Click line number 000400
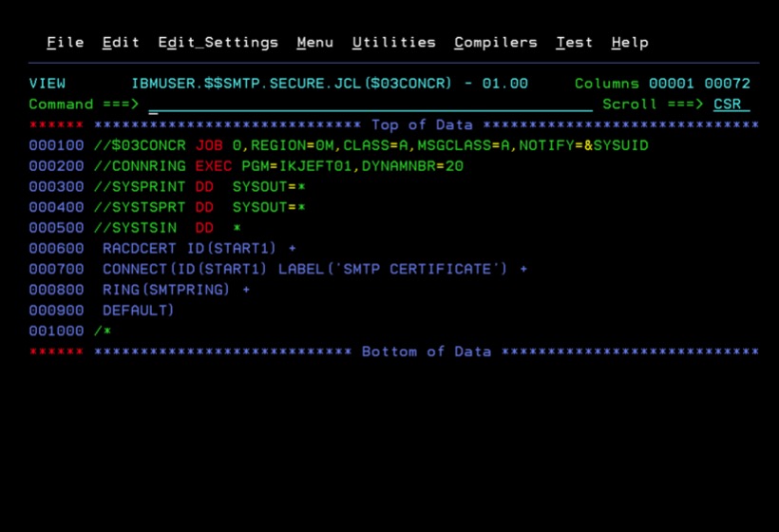This screenshot has width=779, height=532. pos(56,208)
